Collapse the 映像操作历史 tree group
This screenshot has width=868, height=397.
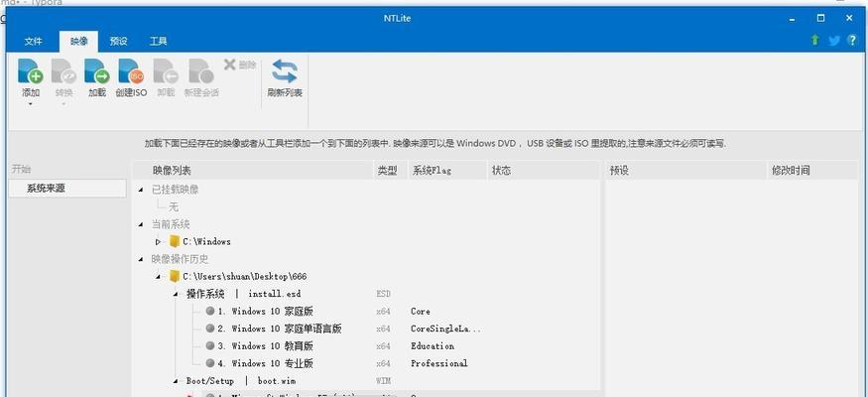[x=141, y=259]
